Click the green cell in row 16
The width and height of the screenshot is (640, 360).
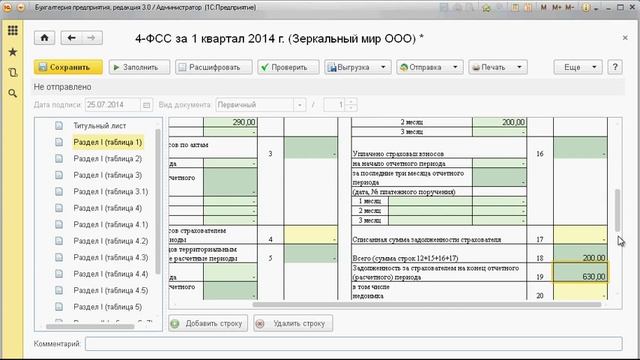pyautogui.click(x=580, y=147)
